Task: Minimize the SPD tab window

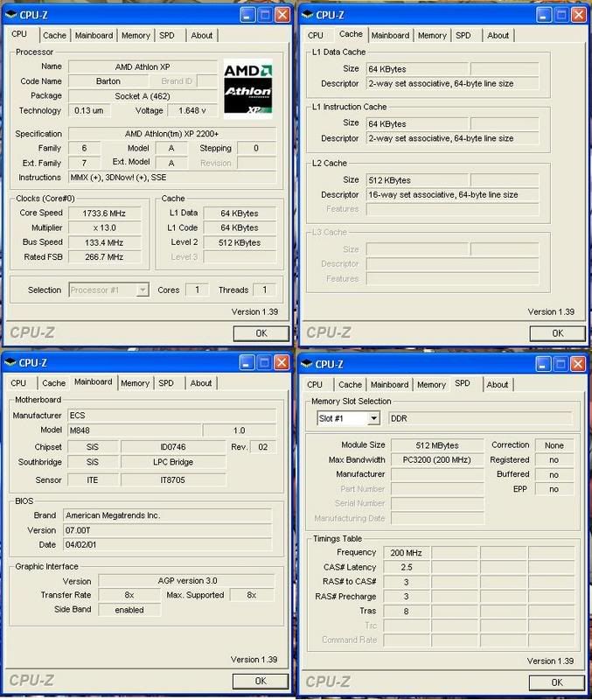Action: click(542, 364)
